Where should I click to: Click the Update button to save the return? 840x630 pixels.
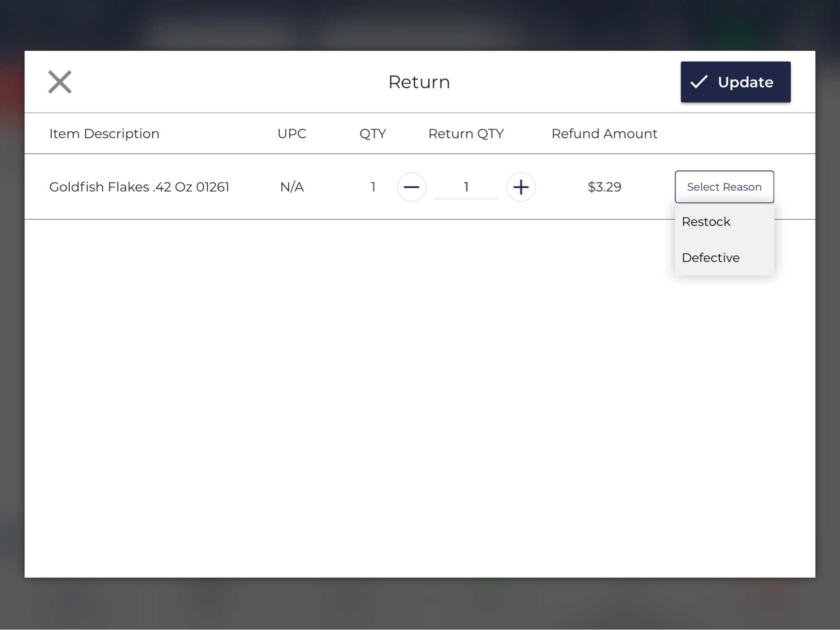pyautogui.click(x=735, y=82)
